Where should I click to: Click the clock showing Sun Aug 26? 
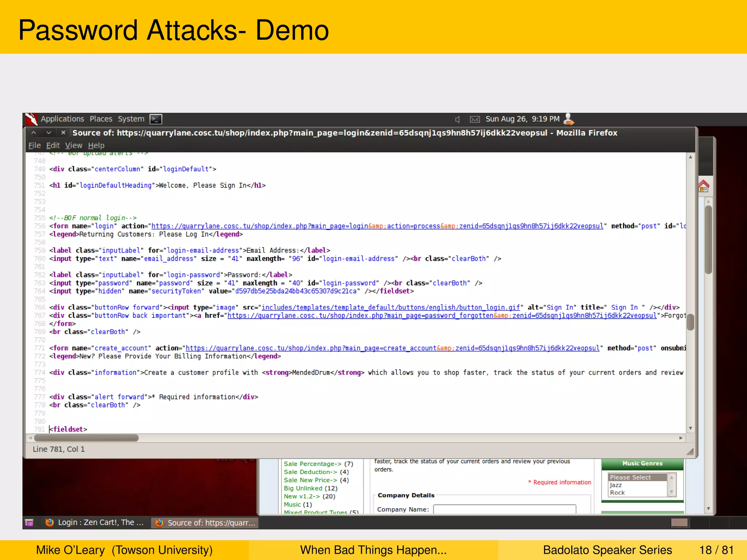tap(522, 119)
